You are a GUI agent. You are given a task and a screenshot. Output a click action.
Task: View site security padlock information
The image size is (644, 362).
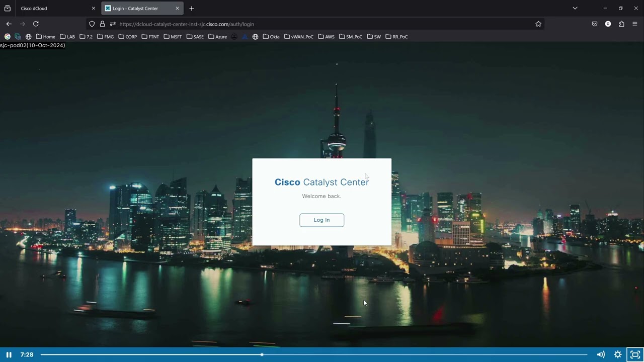pos(102,24)
